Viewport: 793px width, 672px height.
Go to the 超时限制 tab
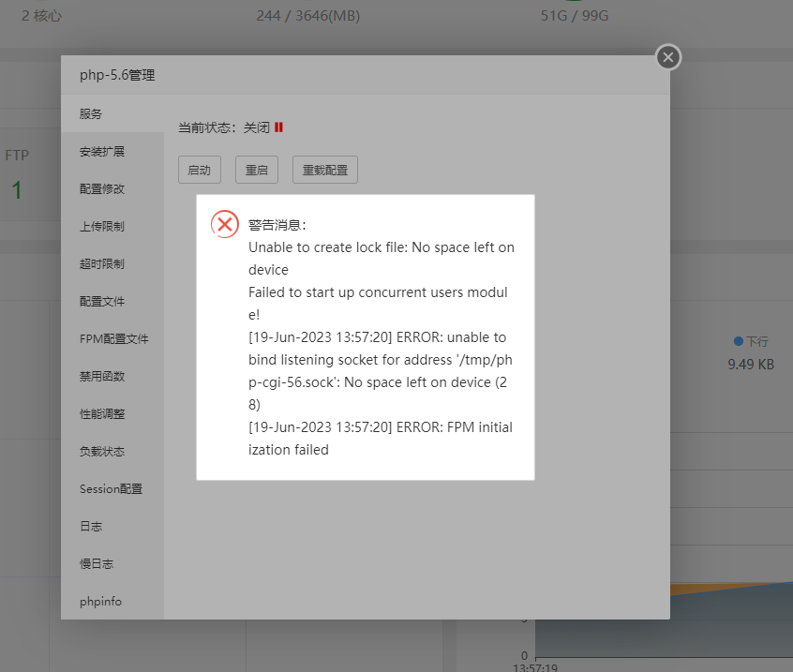pos(102,264)
